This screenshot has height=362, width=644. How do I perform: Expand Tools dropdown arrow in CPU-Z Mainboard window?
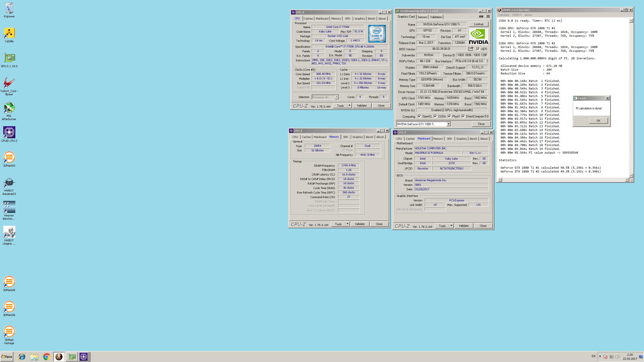pyautogui.click(x=451, y=226)
